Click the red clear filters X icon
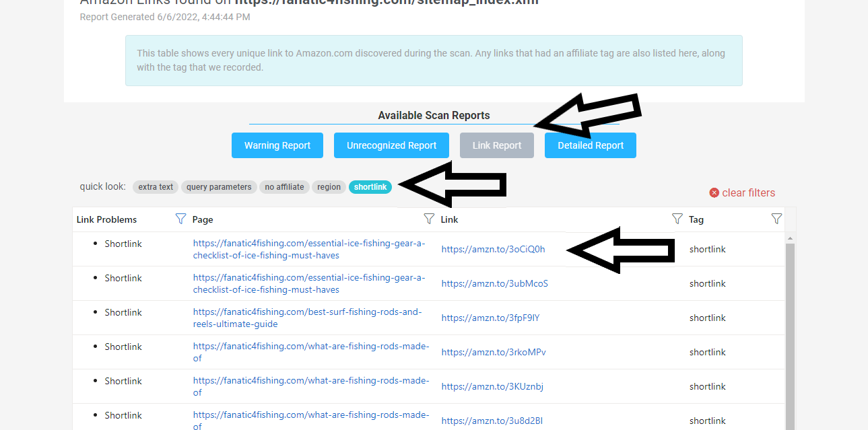 [714, 193]
